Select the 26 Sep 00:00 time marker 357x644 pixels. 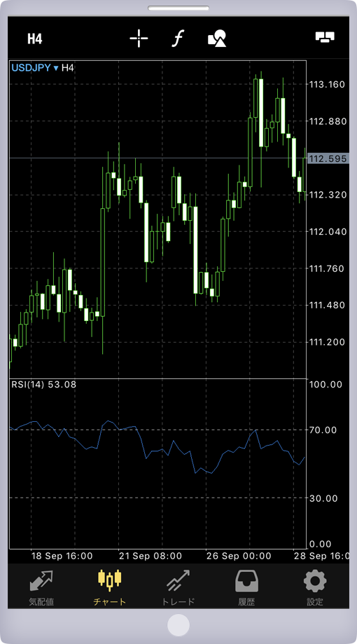[x=239, y=556]
